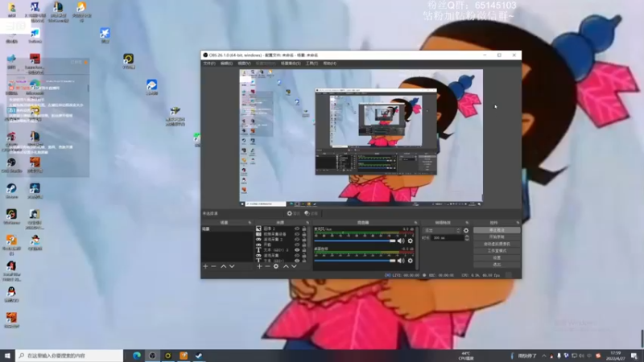Toggle visibility of bottom 文本 (GDI+) source

point(297,260)
